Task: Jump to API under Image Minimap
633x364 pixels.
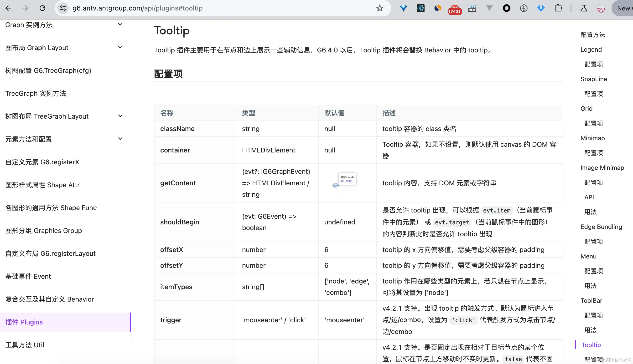Action: tap(589, 197)
